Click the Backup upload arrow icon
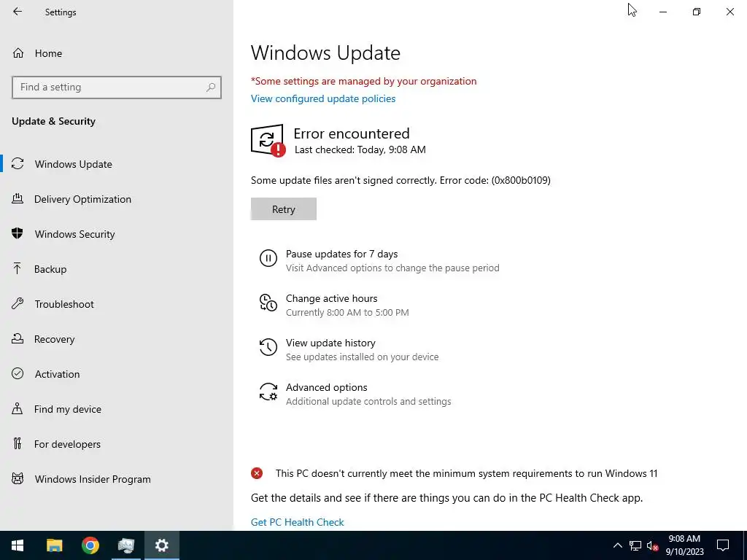 18,268
